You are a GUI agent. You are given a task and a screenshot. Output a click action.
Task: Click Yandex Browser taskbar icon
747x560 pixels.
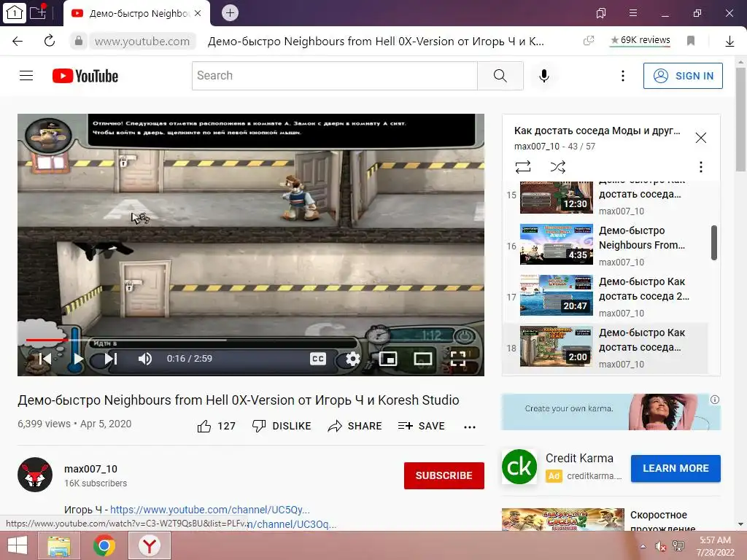(x=150, y=545)
